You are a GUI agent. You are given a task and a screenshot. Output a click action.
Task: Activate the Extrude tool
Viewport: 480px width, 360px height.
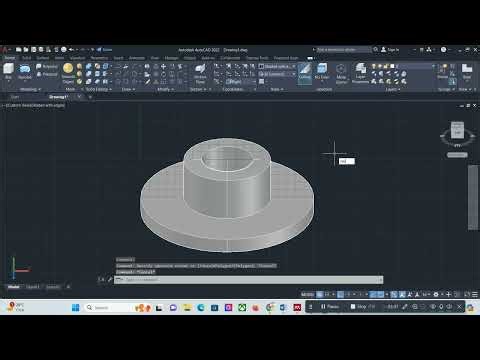[x=25, y=71]
